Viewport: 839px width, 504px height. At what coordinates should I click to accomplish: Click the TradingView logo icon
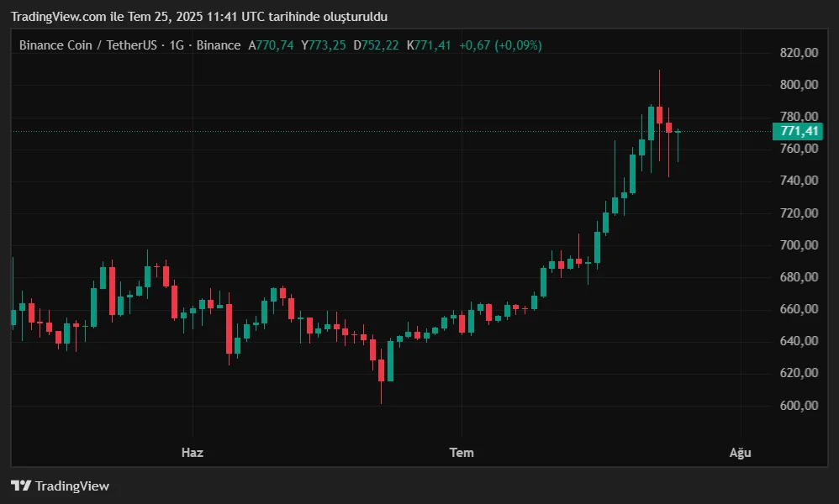click(x=21, y=486)
